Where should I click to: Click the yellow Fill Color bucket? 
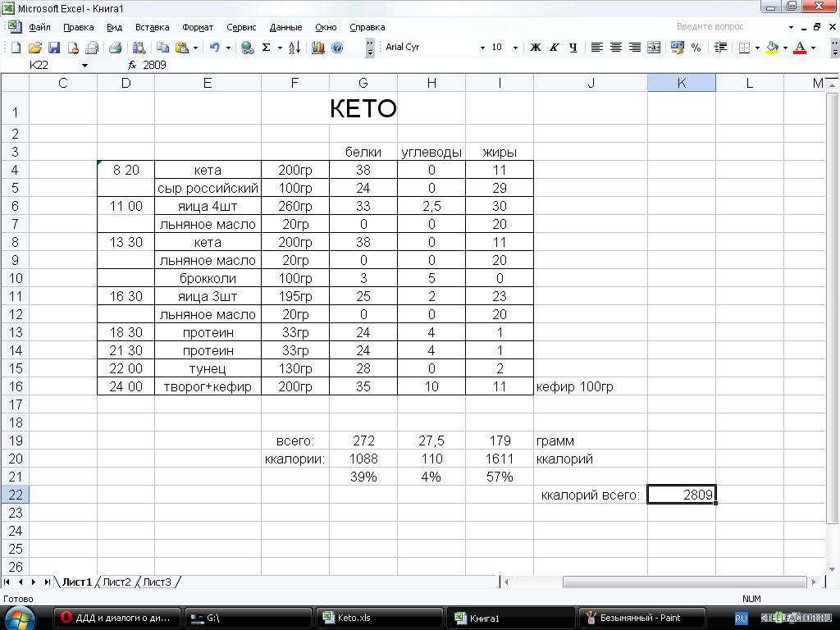(771, 48)
